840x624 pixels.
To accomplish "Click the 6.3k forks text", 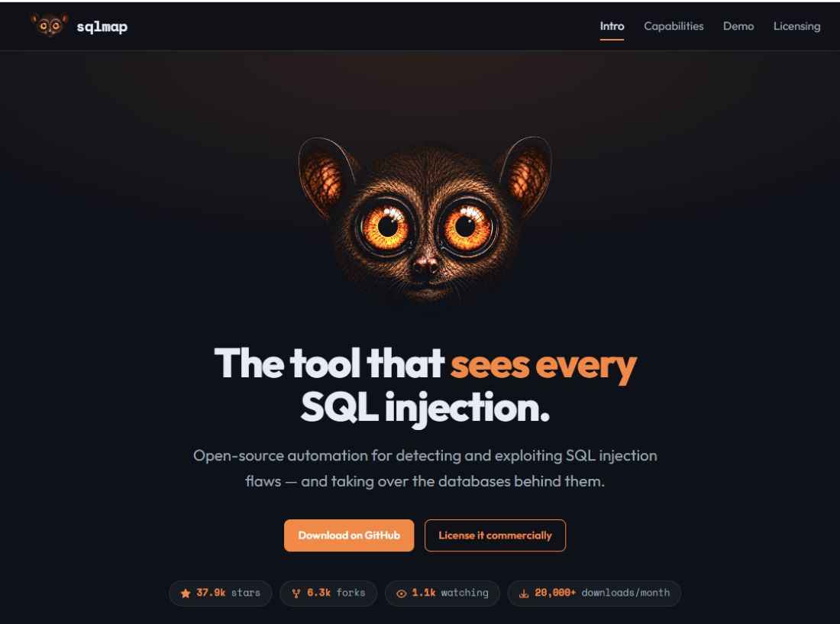I will pyautogui.click(x=336, y=593).
